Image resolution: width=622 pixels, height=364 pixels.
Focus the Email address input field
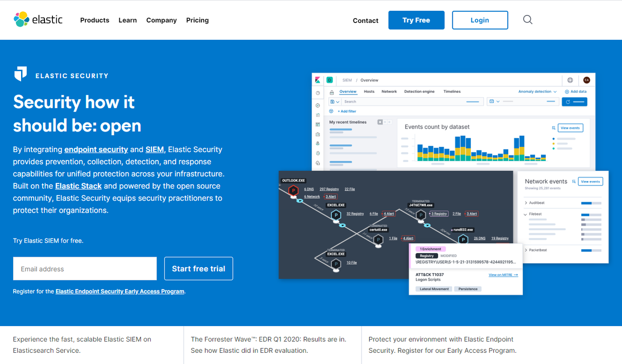pyautogui.click(x=85, y=269)
